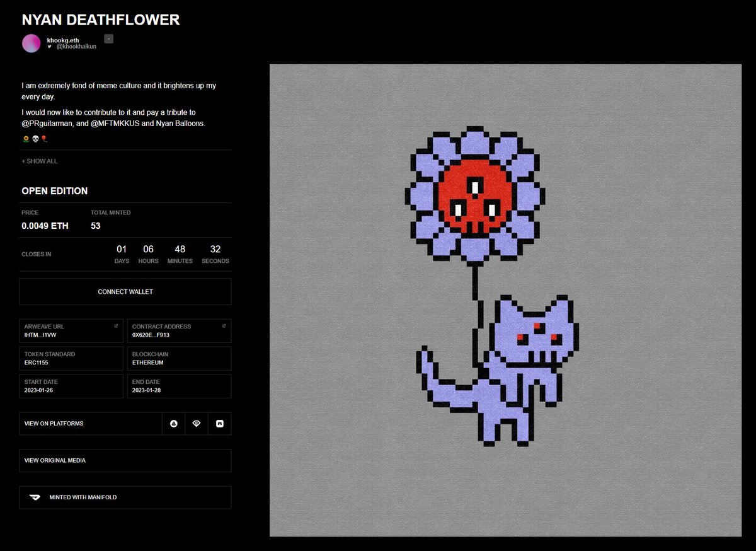Viewport: 756px width, 551px height.
Task: Open the pixel art Deathflower artwork
Action: 505,300
